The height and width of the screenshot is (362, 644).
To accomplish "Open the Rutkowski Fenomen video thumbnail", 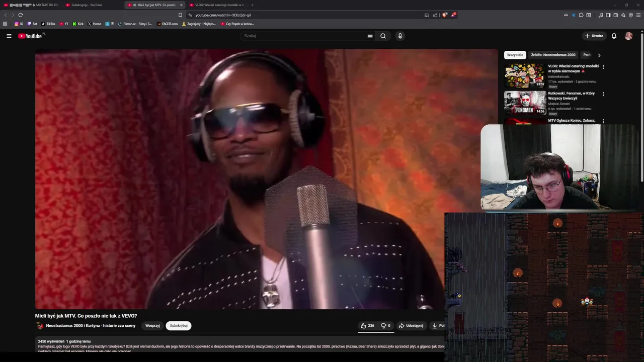I will [x=525, y=103].
